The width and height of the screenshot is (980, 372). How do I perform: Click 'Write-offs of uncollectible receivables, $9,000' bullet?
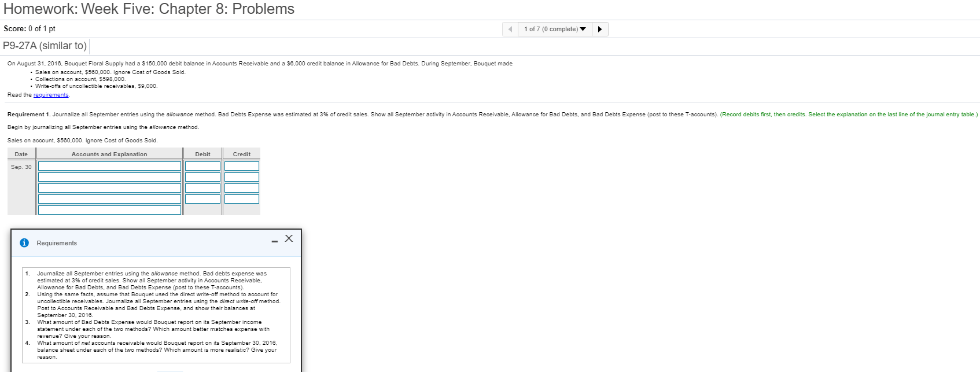click(x=96, y=86)
